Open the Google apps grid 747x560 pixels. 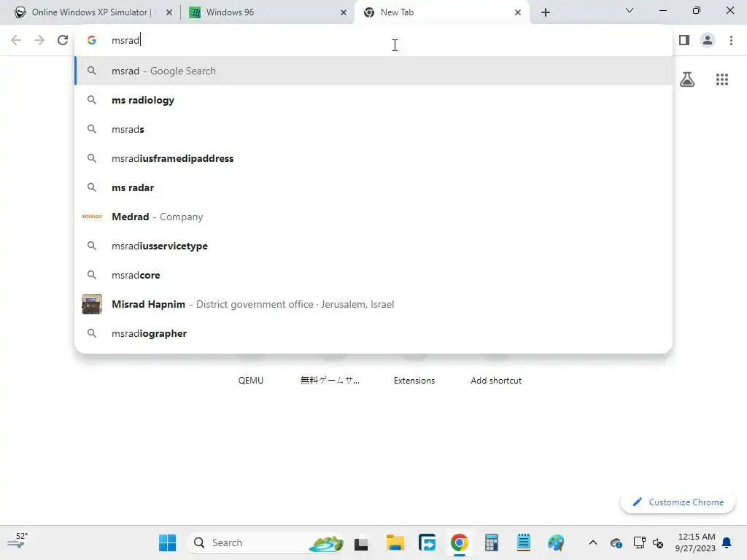click(722, 79)
